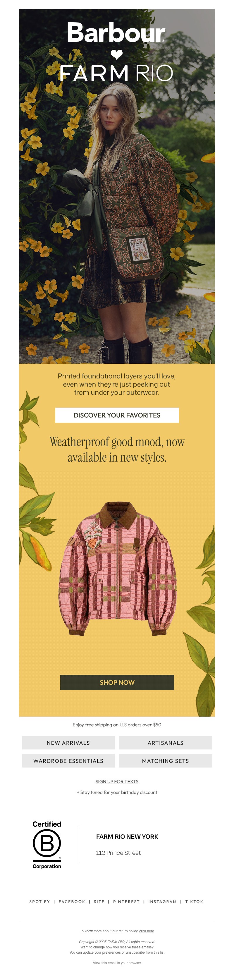Click the SHOP NOW button
Viewport: 234px width, 980px height.
point(117,682)
